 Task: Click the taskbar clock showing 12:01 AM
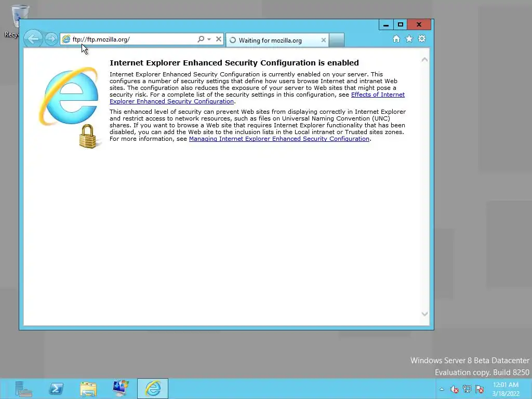(506, 389)
